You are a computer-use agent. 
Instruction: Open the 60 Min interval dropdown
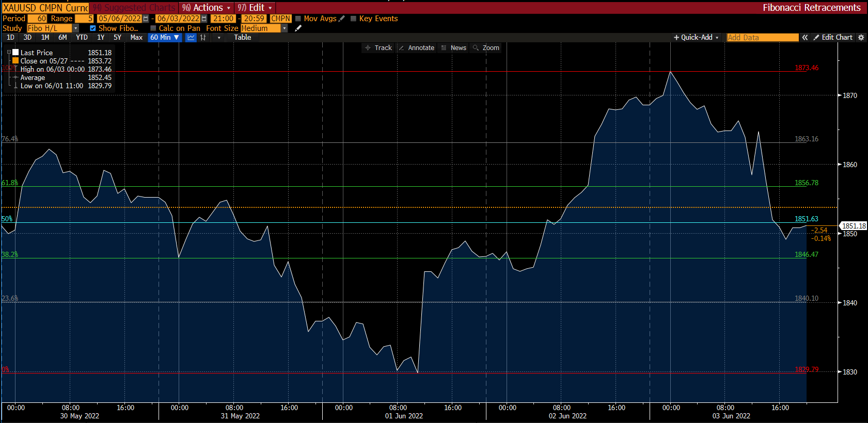click(164, 38)
